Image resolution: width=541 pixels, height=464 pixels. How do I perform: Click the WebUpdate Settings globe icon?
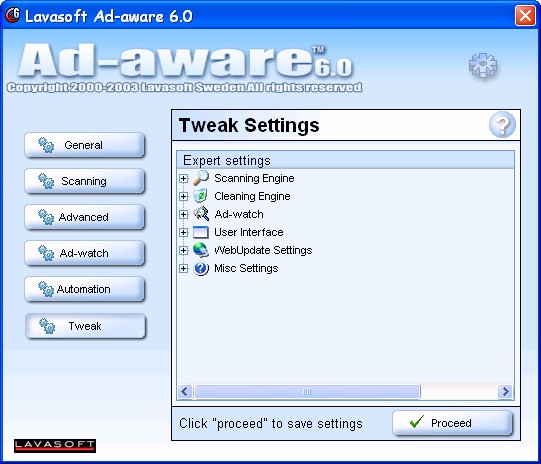(201, 250)
